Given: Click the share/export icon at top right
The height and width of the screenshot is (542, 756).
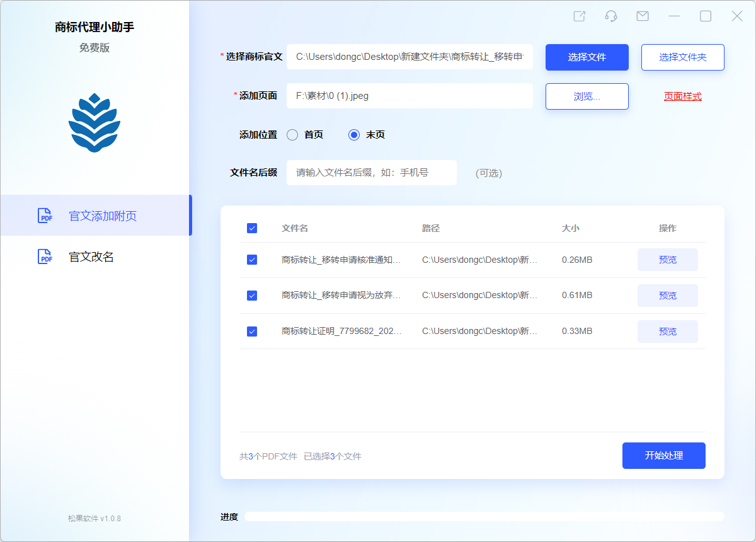Looking at the screenshot, I should 579,16.
